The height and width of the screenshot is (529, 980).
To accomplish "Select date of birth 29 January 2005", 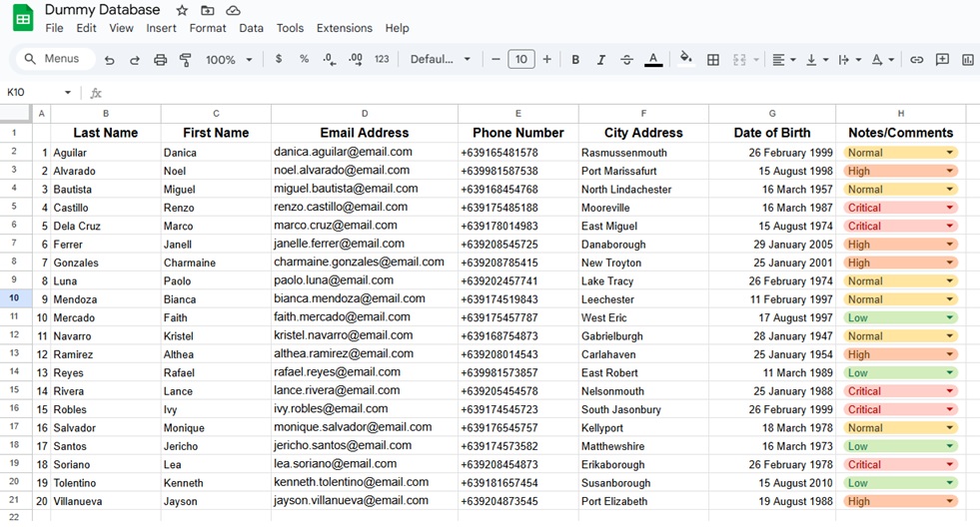I will tap(772, 245).
